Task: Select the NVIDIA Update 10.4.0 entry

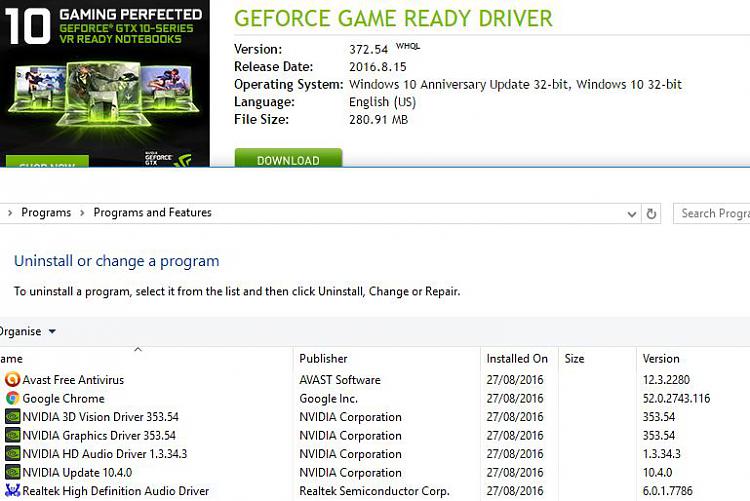Action: 375,472
